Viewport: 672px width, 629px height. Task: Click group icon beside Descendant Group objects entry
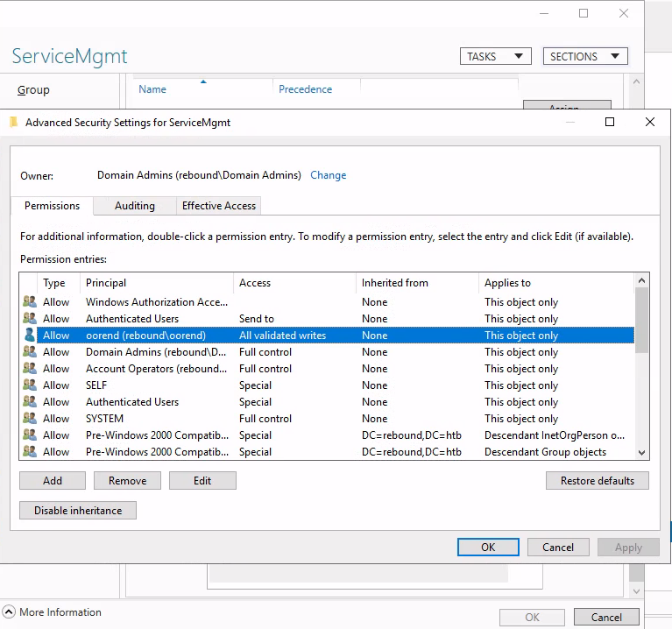(x=30, y=452)
